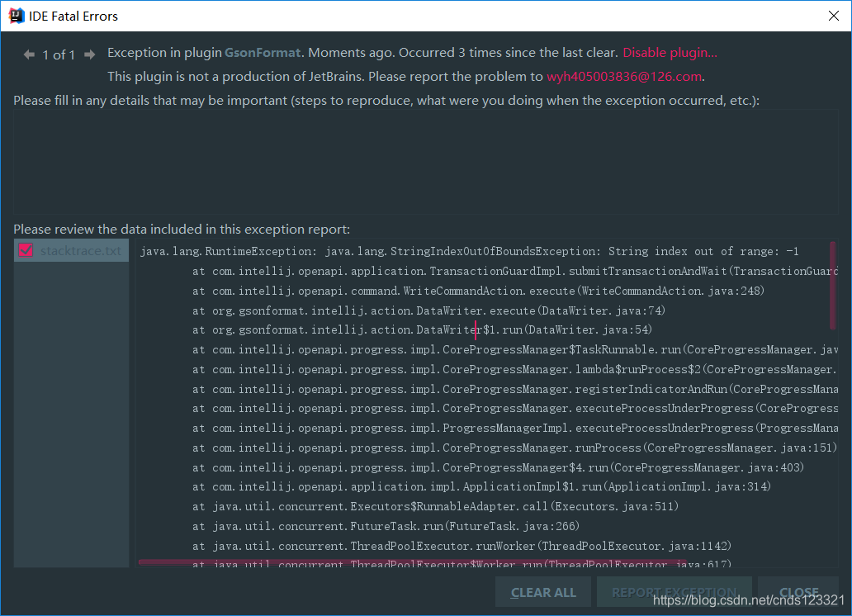Screen dimensions: 852x616
Task: Click the vertical scrollbar of the stacktrace
Action: (x=832, y=286)
